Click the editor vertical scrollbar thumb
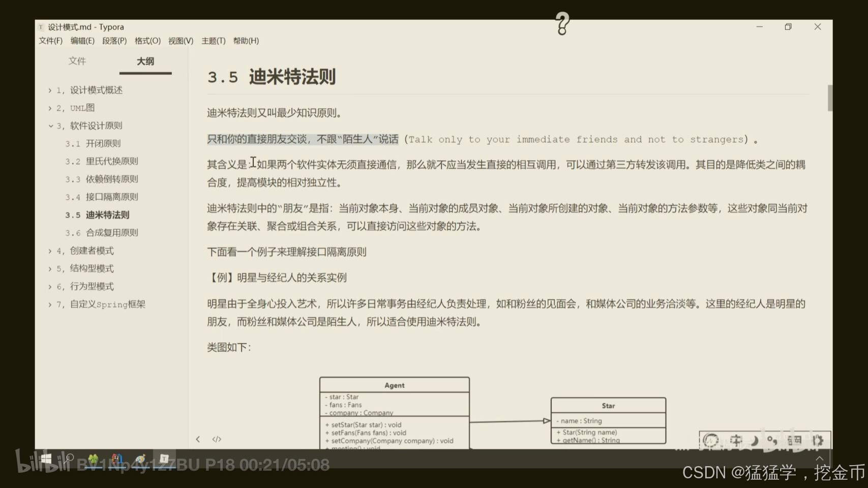868x488 pixels. pyautogui.click(x=830, y=98)
